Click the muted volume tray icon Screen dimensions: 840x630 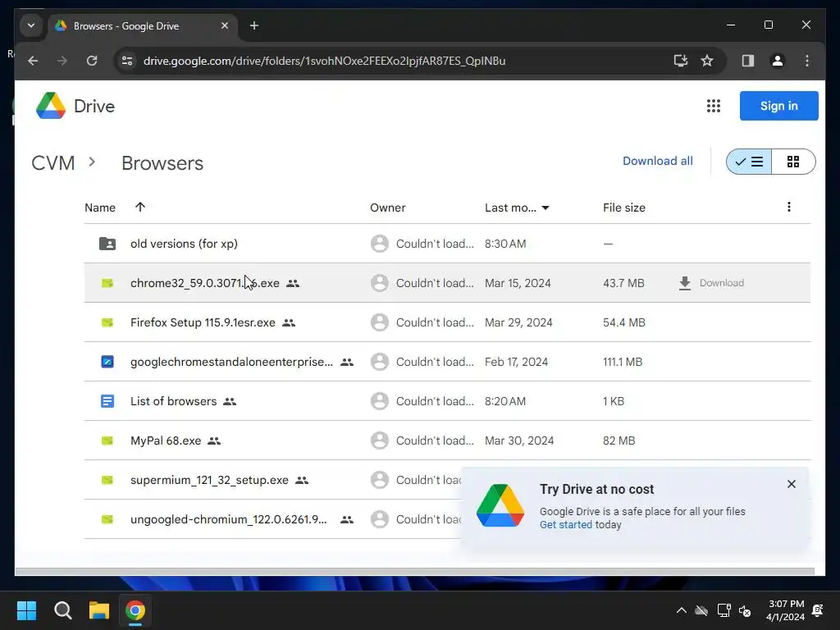(x=745, y=610)
